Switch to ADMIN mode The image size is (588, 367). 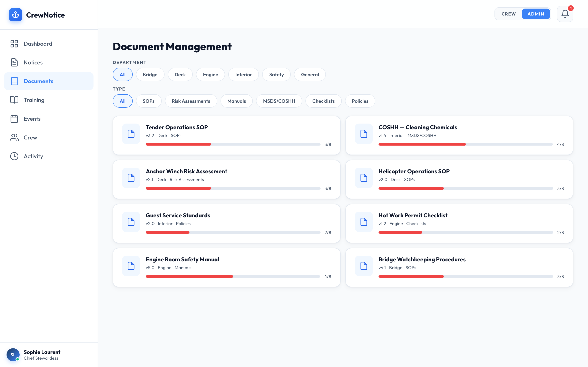tap(536, 14)
